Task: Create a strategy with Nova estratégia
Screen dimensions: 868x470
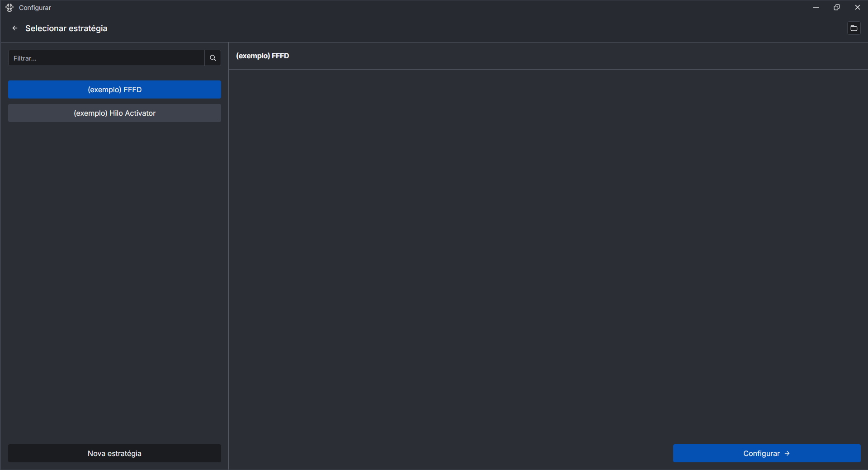Action: [x=114, y=453]
